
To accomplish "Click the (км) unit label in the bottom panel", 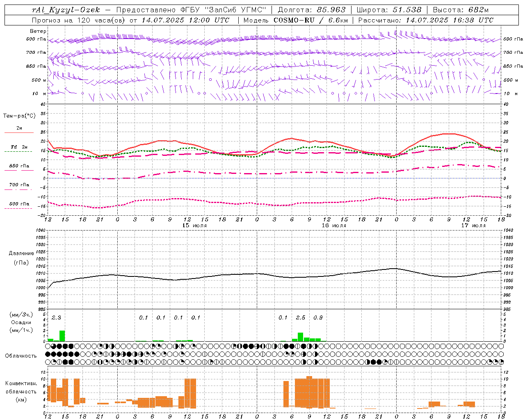I will pyautogui.click(x=21, y=399).
